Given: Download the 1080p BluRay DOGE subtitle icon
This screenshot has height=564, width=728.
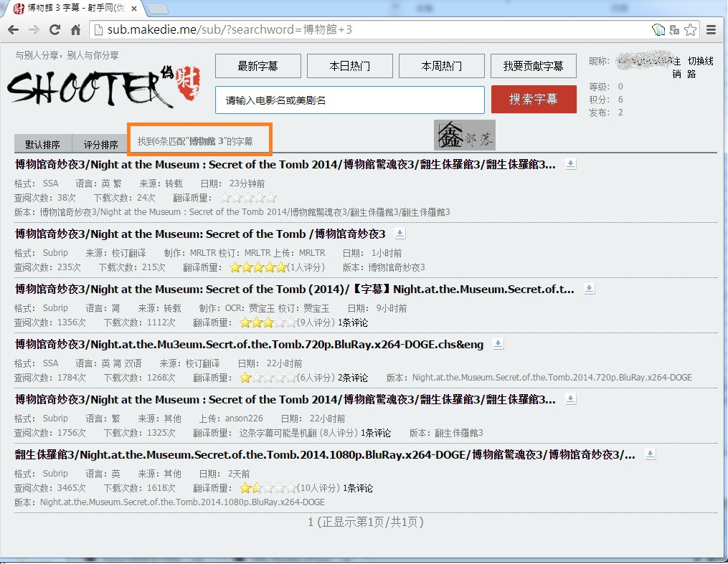Looking at the screenshot, I should pos(651,454).
